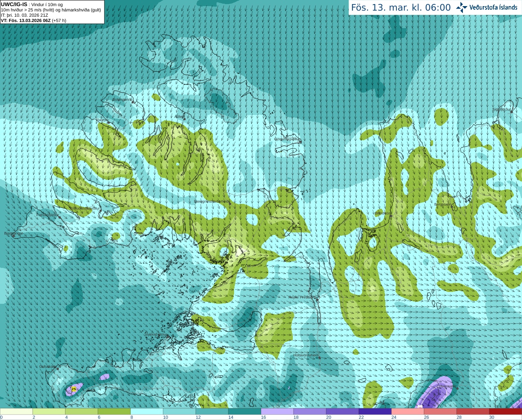Click the yellow 25 gust marker

[x=74, y=389]
